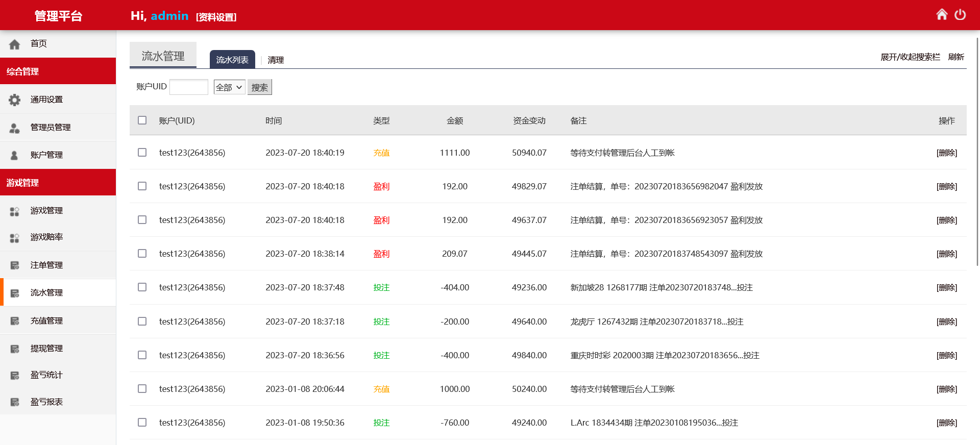
Task: Click the home icon in the top-right header
Action: pyautogui.click(x=942, y=15)
